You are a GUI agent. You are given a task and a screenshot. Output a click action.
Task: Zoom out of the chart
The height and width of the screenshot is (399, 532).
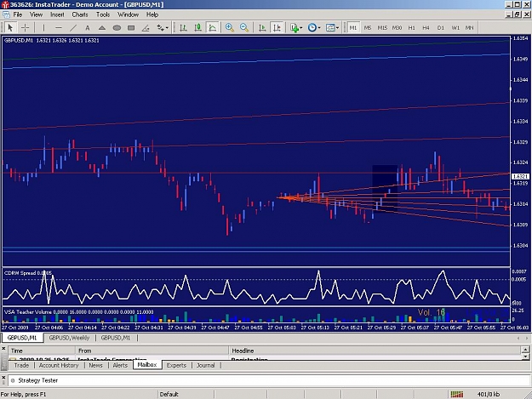[244, 28]
